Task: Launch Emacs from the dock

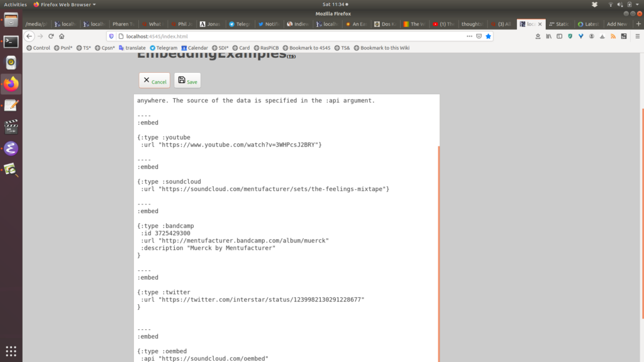Action: coord(11,148)
